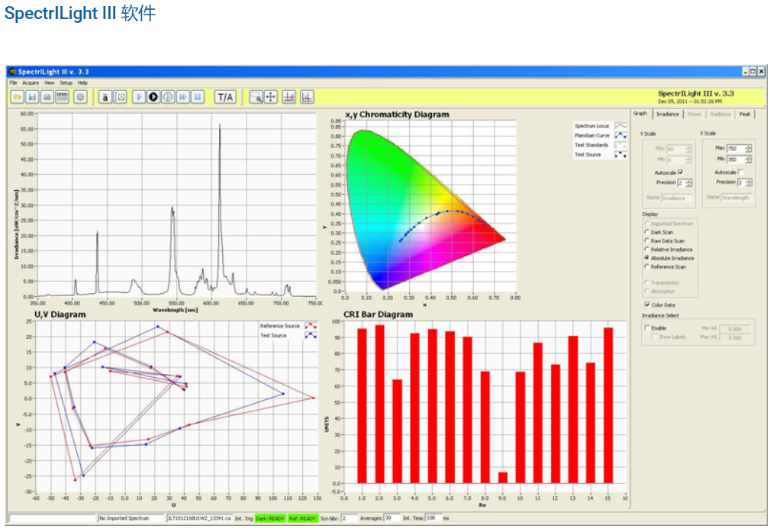Open the Setup menu
Viewport: 780px width, 532px height.
pos(66,82)
